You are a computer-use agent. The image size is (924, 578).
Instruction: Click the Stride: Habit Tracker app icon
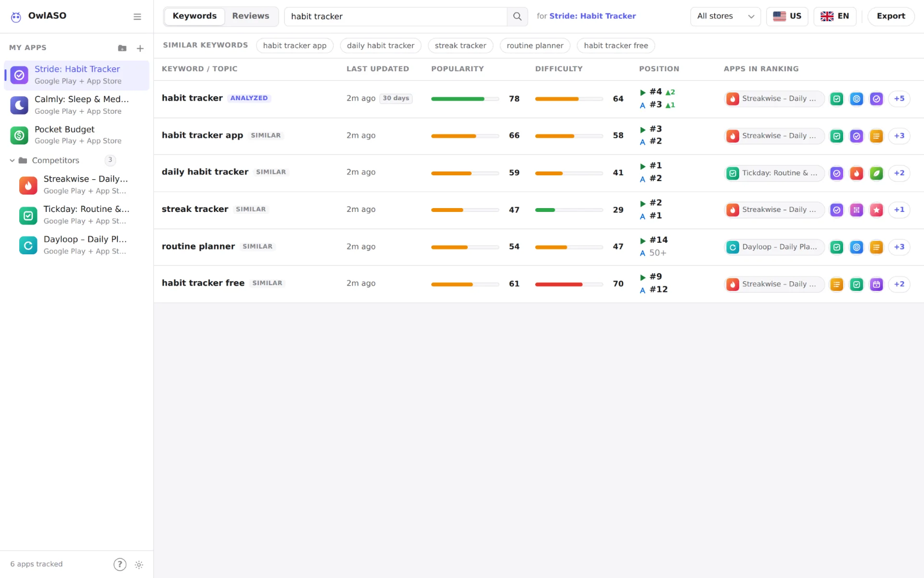(19, 75)
